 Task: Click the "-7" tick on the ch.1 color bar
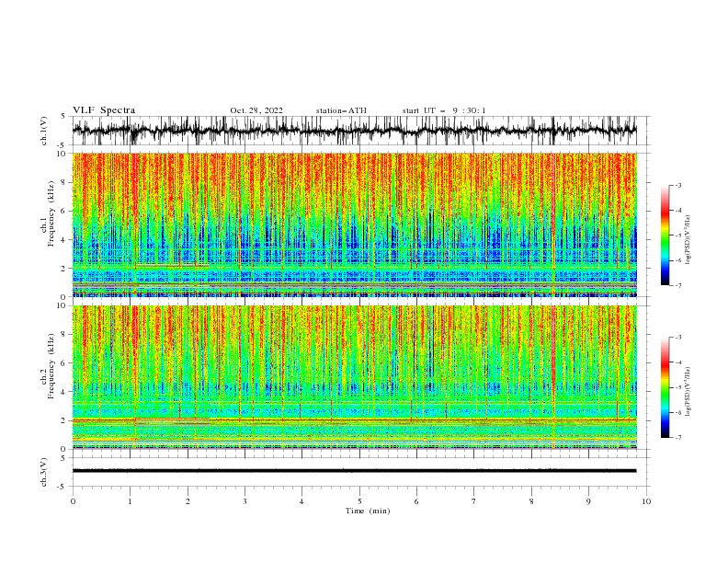point(677,285)
